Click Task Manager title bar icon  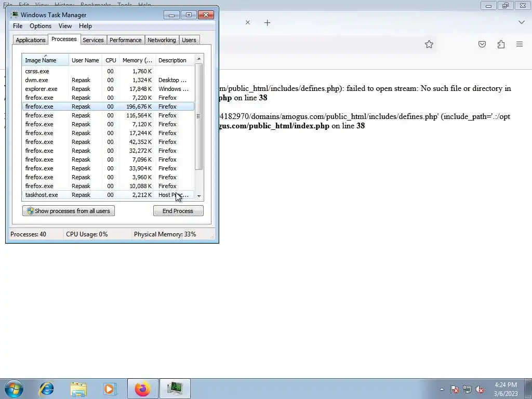15,15
